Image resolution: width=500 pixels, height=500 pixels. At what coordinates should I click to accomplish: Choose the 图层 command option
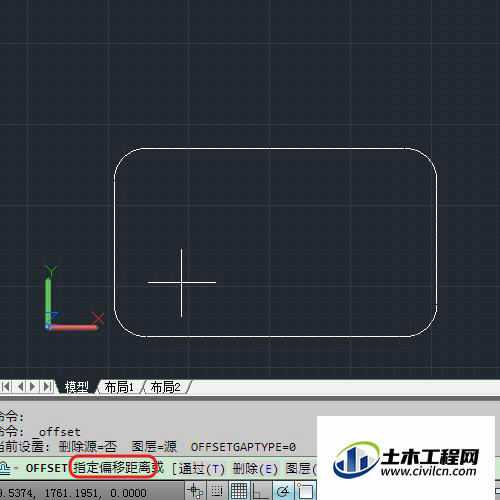click(301, 469)
